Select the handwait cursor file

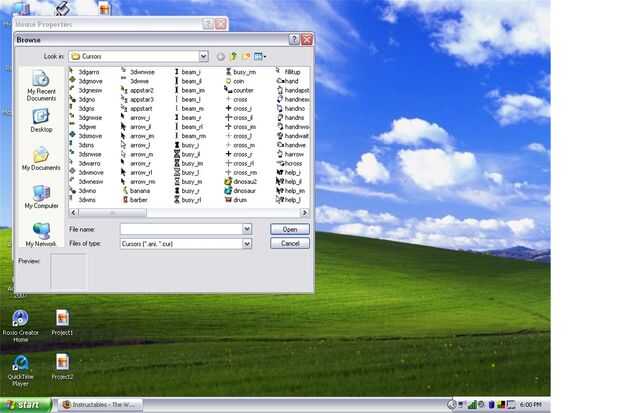[x=293, y=136]
